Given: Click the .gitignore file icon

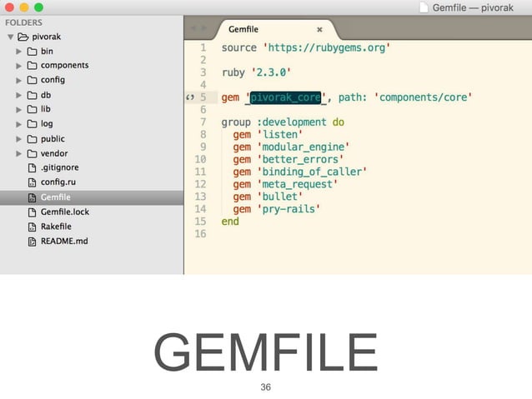Looking at the screenshot, I should tap(32, 167).
